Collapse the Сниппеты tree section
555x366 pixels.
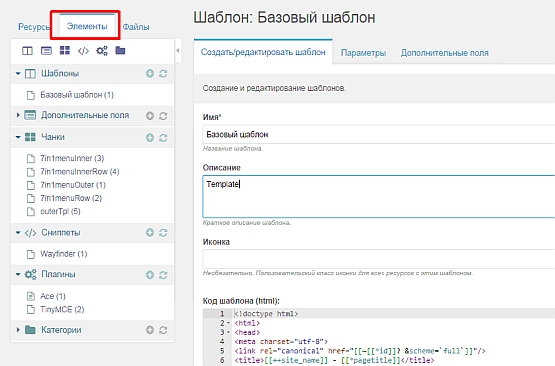[x=18, y=233]
